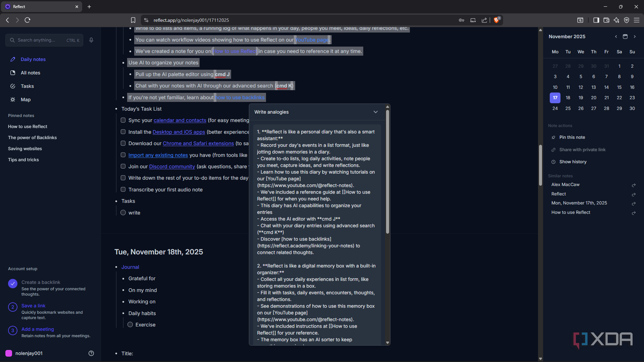644x362 pixels.
Task: Check the Join our Discord community task
Action: pos(123,166)
